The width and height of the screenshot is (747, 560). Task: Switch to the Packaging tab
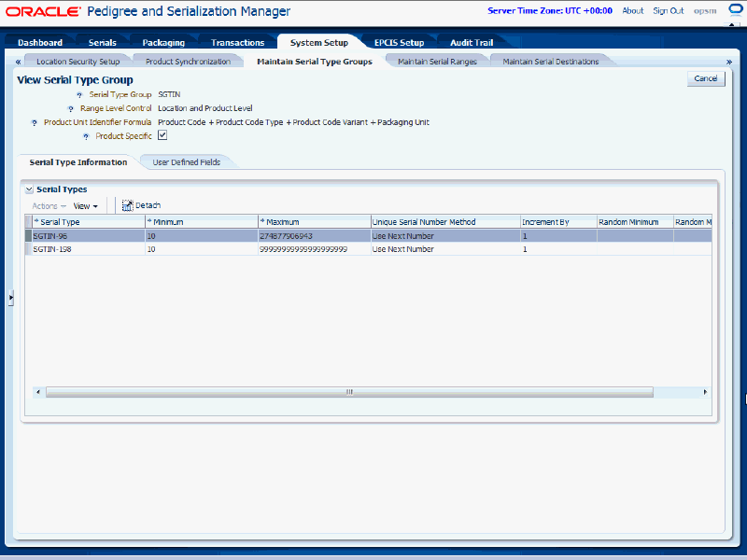163,43
